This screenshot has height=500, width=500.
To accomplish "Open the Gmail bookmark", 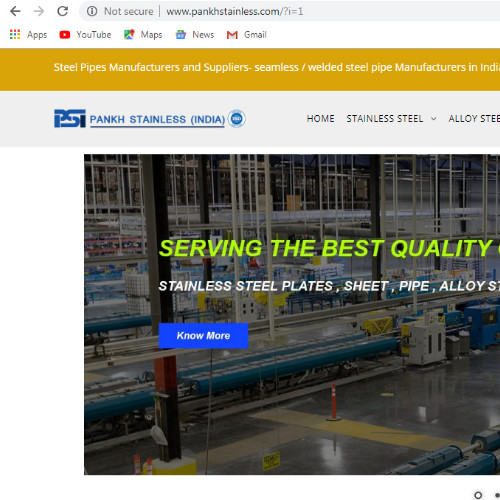I will tap(246, 34).
